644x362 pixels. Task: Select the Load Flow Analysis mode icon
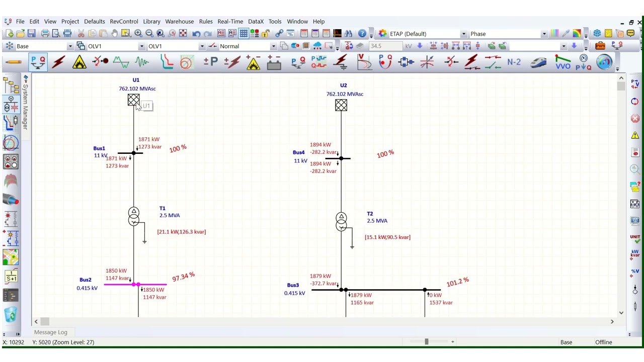point(38,62)
